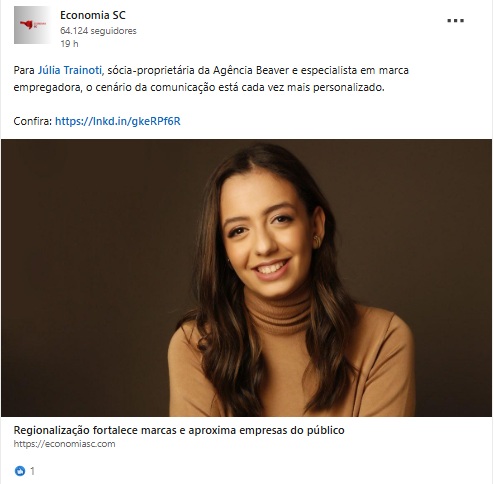
Task: Click the word Para starting the post
Action: click(x=24, y=70)
